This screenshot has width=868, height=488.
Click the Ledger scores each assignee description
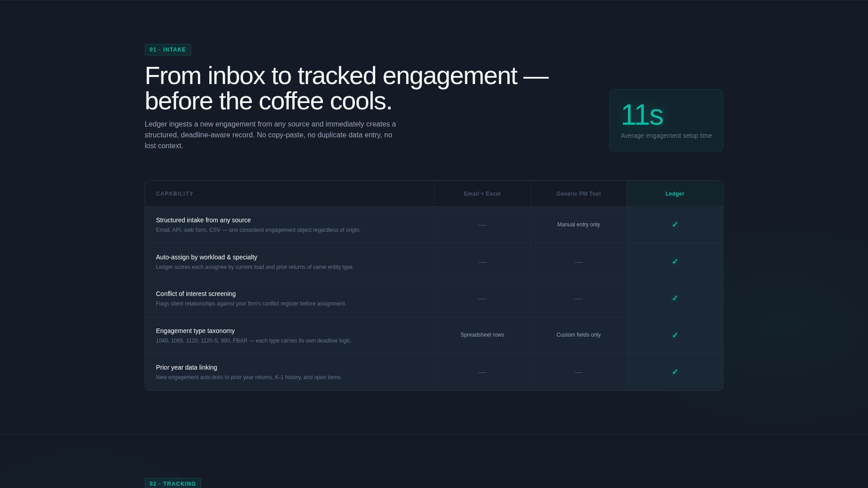coord(255,267)
